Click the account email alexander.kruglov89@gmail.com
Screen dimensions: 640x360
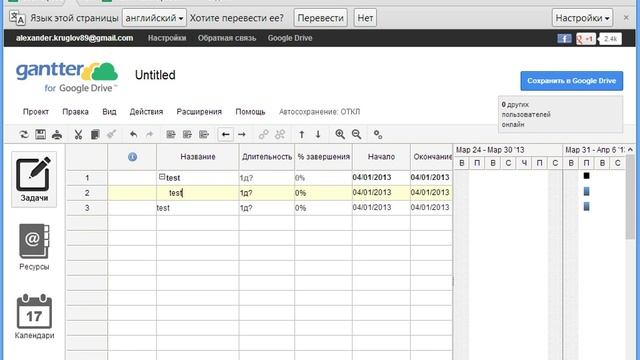pos(74,38)
